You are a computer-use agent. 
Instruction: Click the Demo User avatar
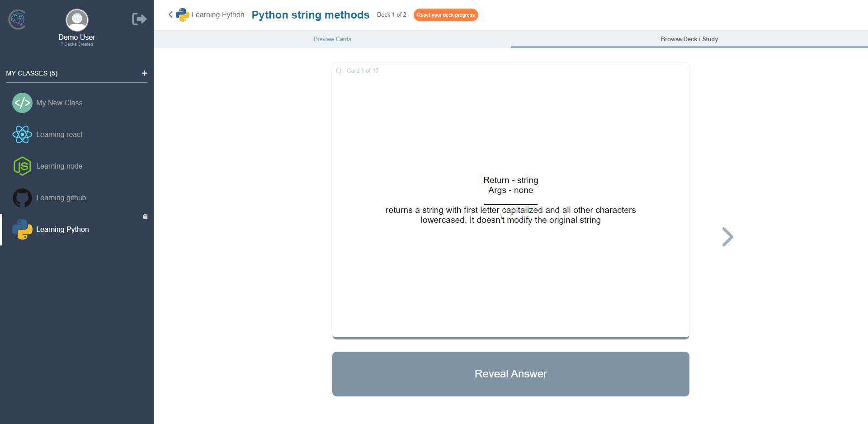tap(76, 19)
